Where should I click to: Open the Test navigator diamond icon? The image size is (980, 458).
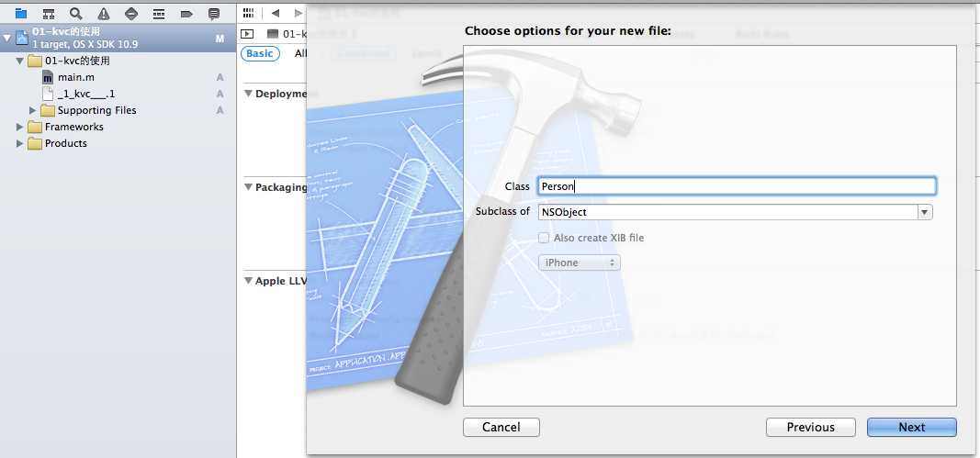[x=131, y=13]
